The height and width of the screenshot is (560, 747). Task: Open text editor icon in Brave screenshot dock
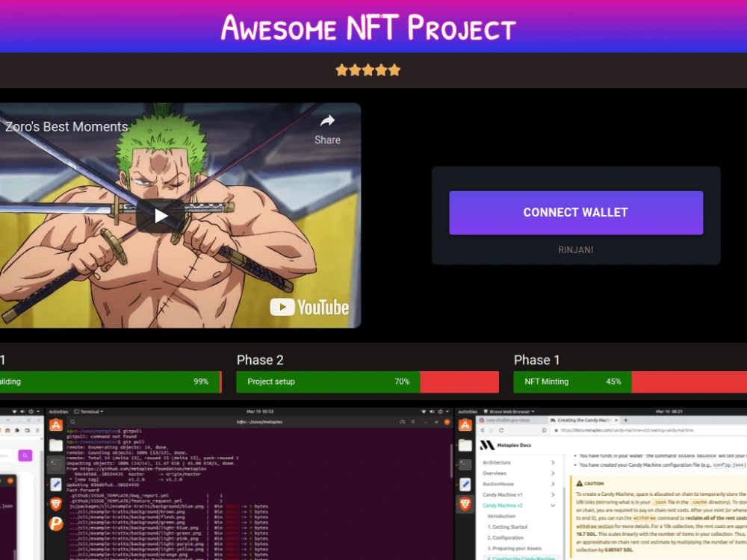tap(465, 485)
